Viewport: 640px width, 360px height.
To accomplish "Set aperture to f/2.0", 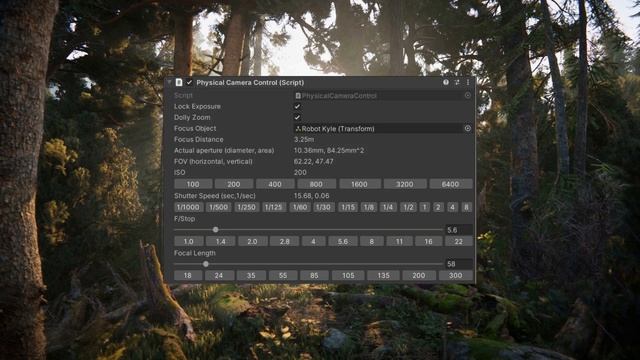I will (253, 242).
